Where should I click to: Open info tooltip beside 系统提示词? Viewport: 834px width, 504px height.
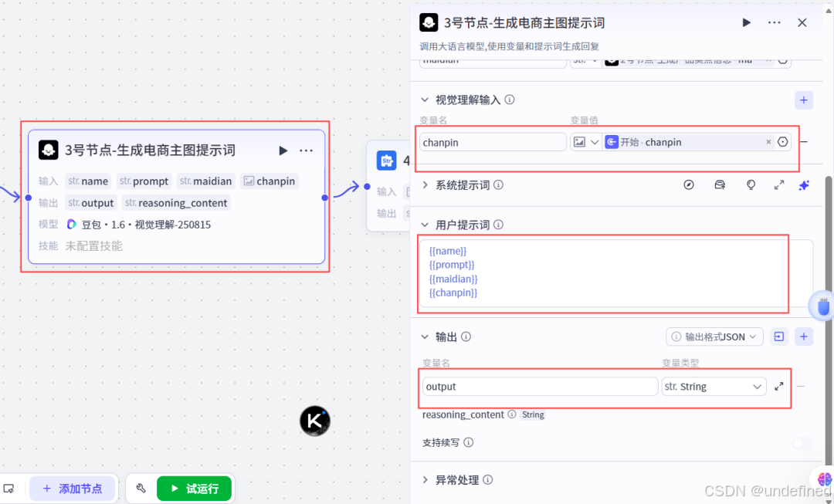(x=498, y=185)
